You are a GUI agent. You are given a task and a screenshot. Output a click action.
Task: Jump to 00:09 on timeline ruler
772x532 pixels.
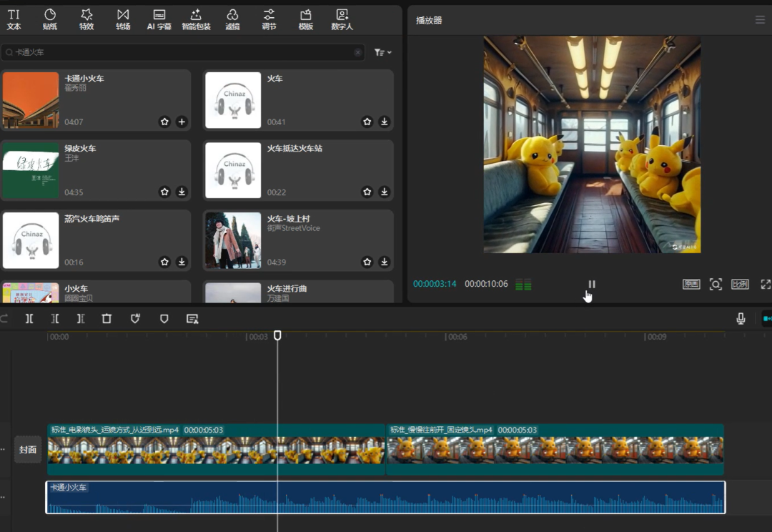coord(655,337)
